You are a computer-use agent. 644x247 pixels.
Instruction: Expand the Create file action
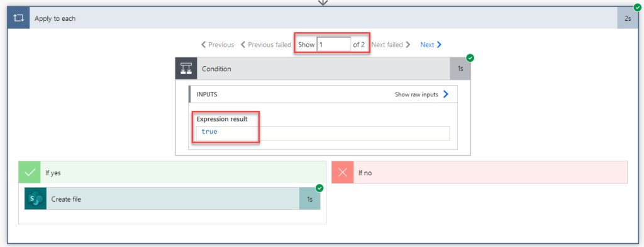(x=172, y=199)
